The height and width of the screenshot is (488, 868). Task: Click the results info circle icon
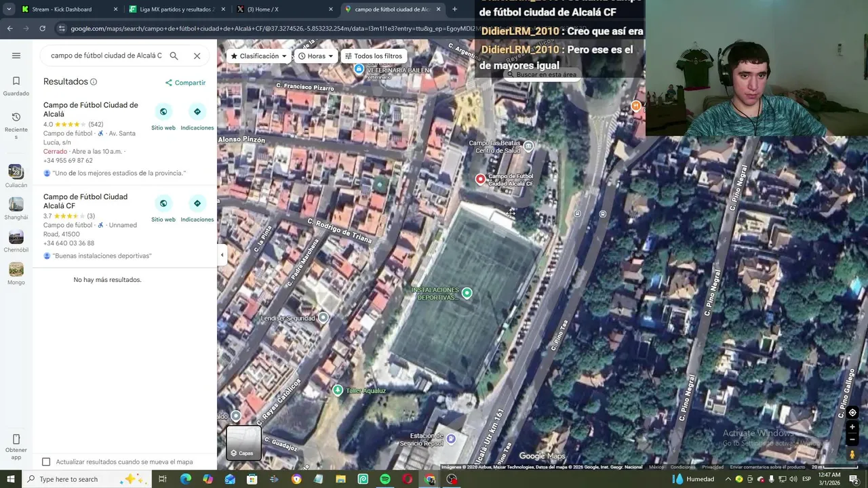[94, 82]
